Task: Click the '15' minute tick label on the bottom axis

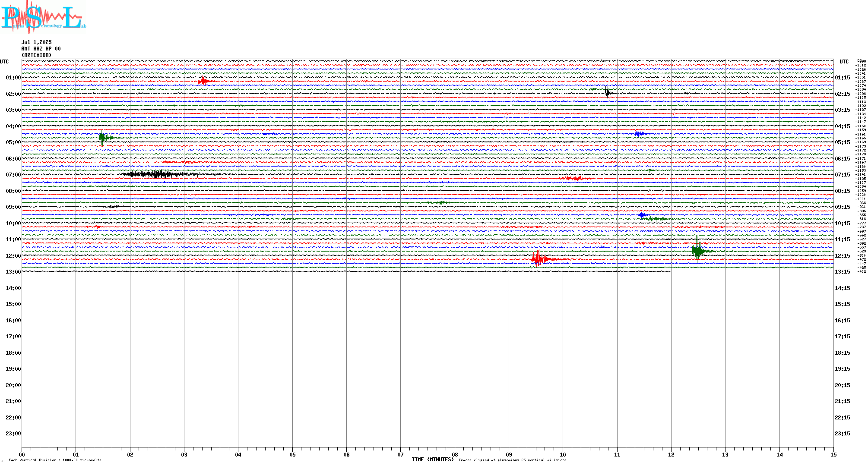Action: click(833, 455)
